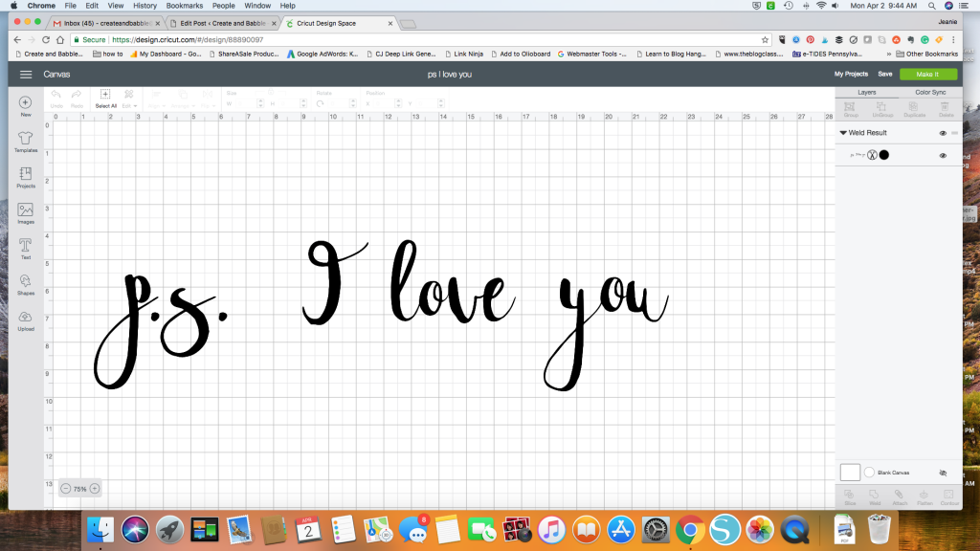Click the Duplicate icon in Layers panel

click(x=914, y=109)
